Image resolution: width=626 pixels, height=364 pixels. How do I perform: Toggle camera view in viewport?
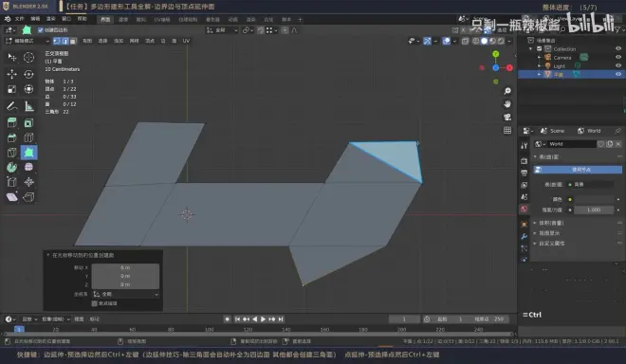pyautogui.click(x=507, y=117)
